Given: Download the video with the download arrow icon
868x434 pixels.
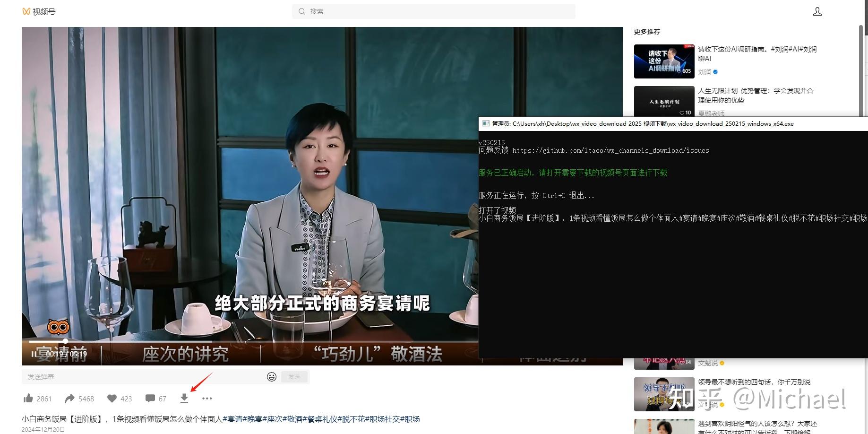Looking at the screenshot, I should tap(184, 399).
